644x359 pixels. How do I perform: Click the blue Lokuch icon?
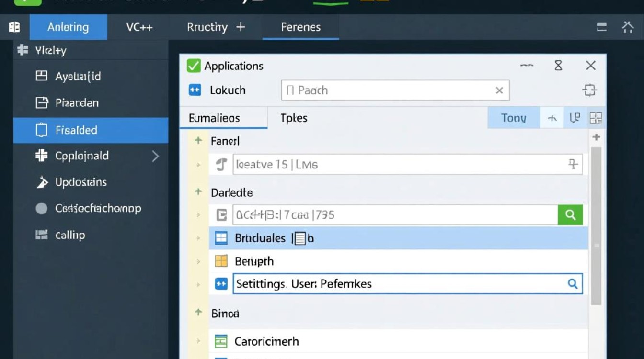[x=195, y=90]
